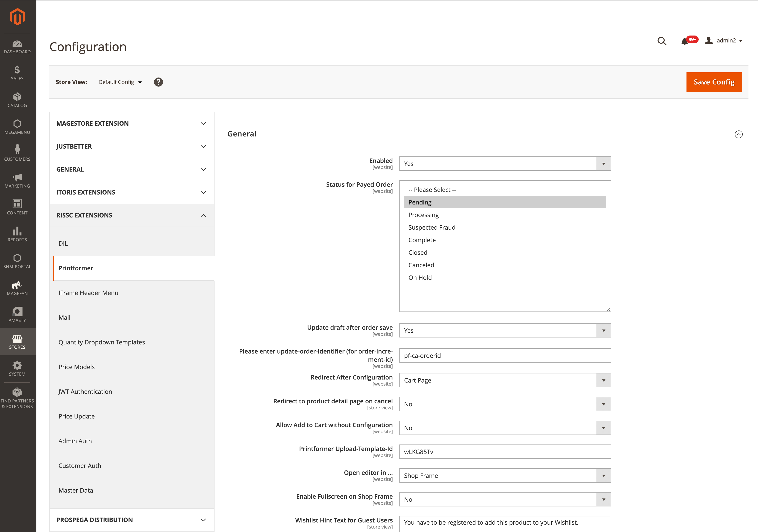Click the Save Config button
This screenshot has width=758, height=532.
coord(714,82)
